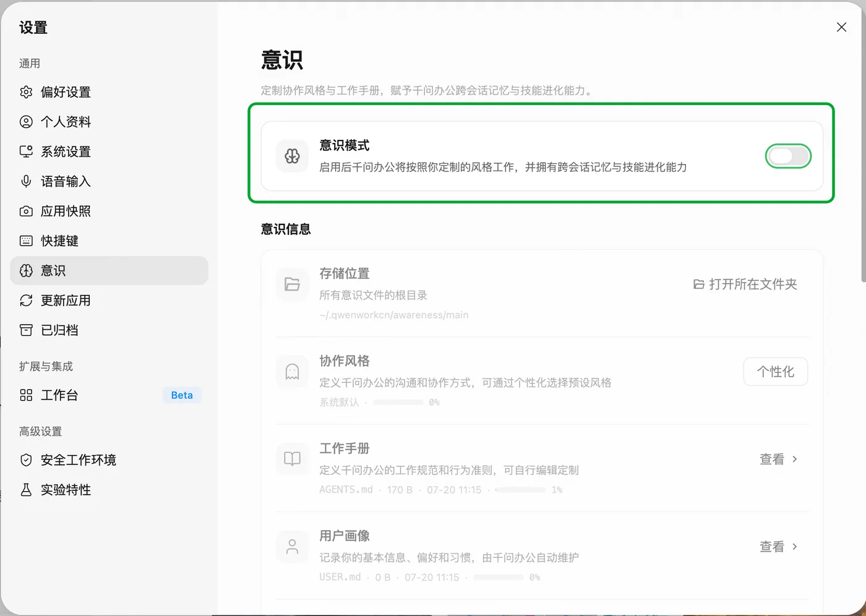866x616 pixels.
Task: Click the shield icon beside 安全工作环境
Action: tap(26, 460)
